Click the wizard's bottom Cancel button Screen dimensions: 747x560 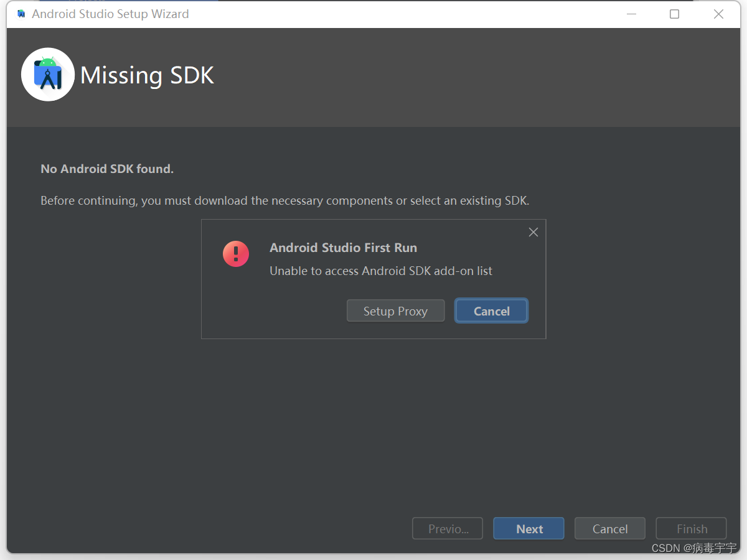(610, 529)
